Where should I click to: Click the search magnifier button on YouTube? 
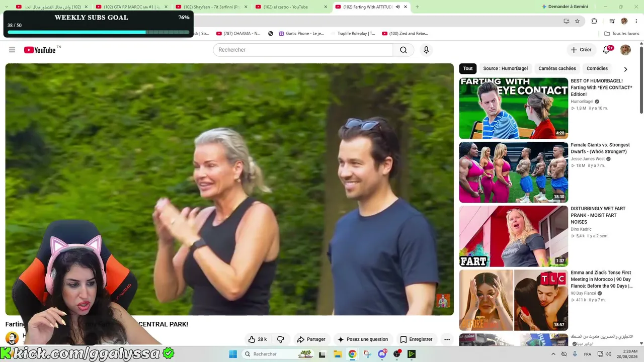[x=404, y=50]
